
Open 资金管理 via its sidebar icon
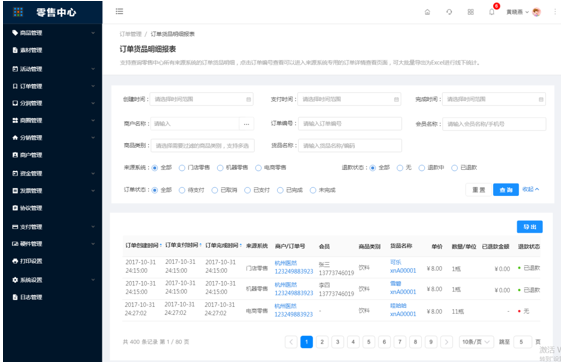coord(15,173)
